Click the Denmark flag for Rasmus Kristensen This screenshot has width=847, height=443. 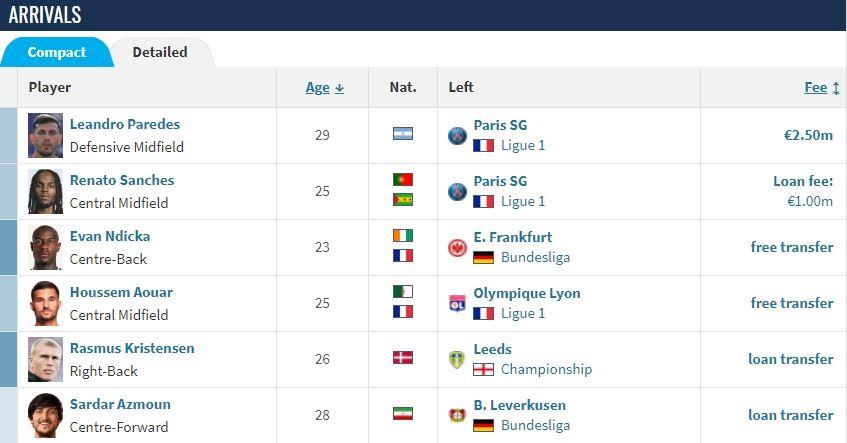(x=403, y=358)
